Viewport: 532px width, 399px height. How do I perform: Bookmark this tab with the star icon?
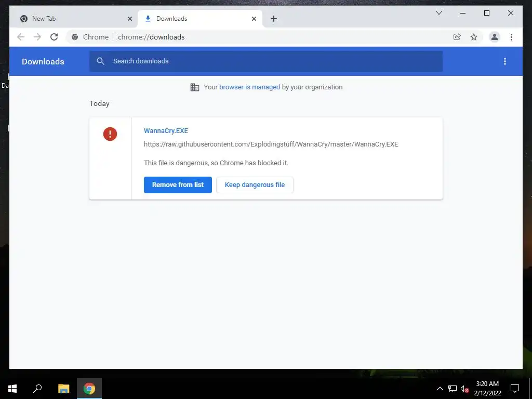point(474,37)
